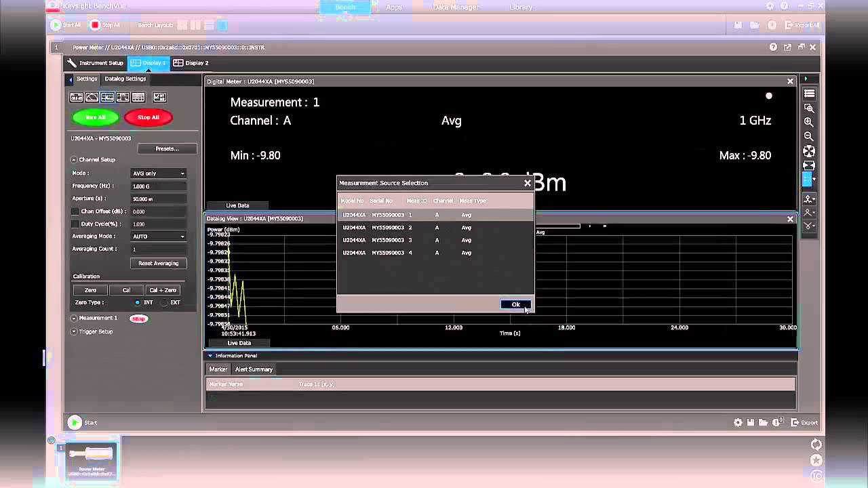Click the Live Data label under Datalog View

click(239, 343)
